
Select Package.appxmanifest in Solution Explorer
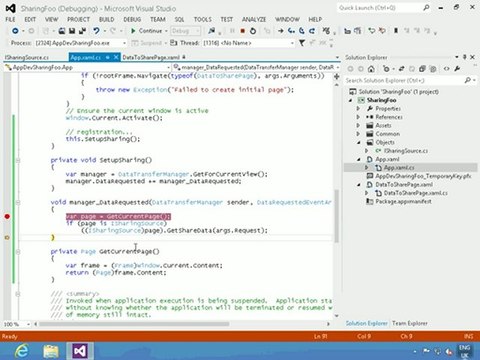point(403,201)
